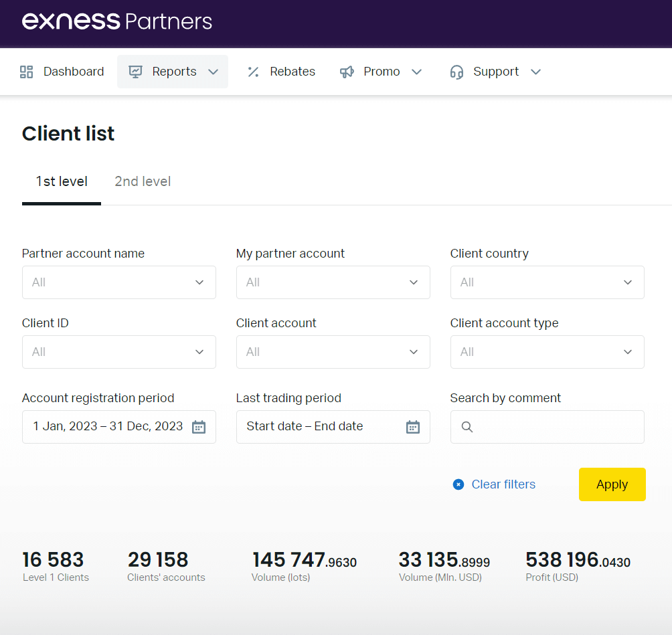Click the Clear filters link

click(x=503, y=484)
